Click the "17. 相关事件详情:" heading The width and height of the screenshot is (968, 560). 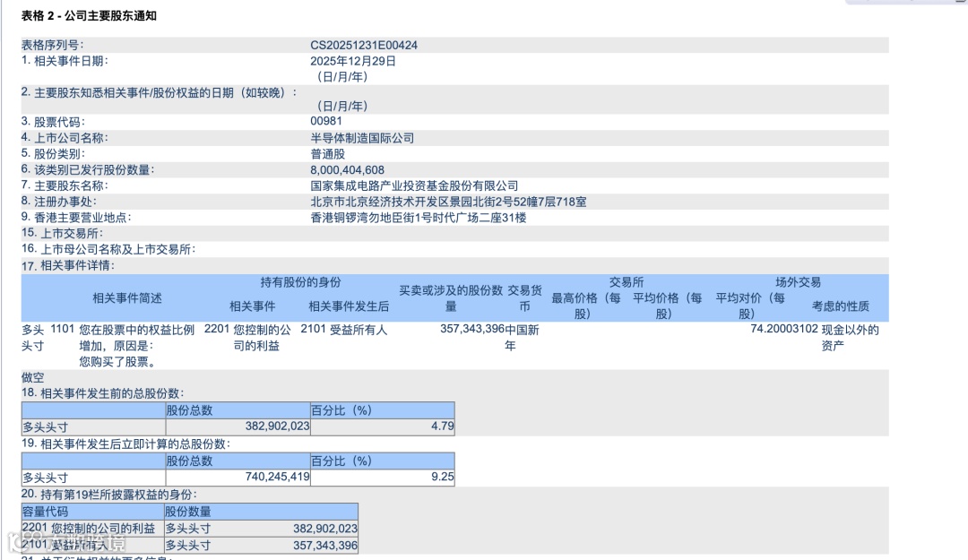pos(68,265)
